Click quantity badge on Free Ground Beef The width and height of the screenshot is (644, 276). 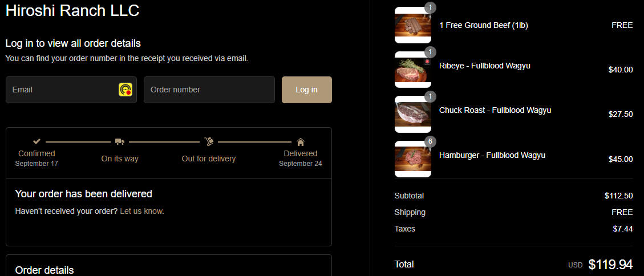click(430, 7)
